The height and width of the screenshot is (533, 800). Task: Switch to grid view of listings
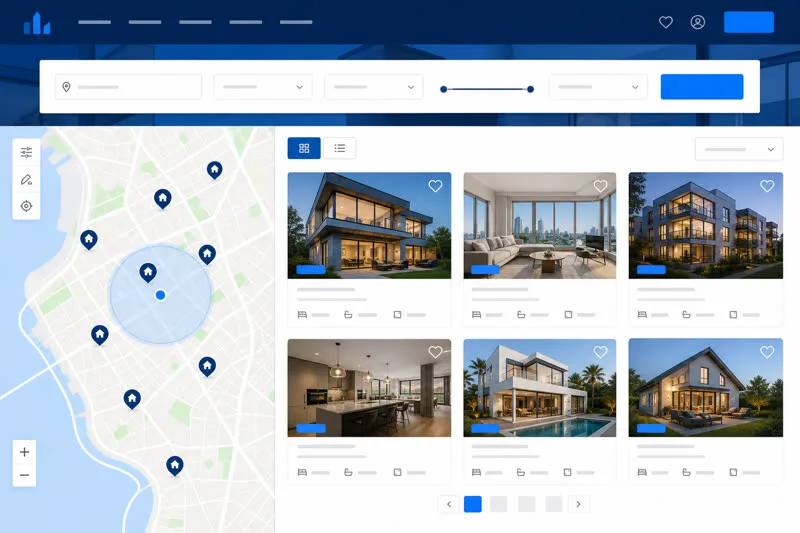[304, 148]
